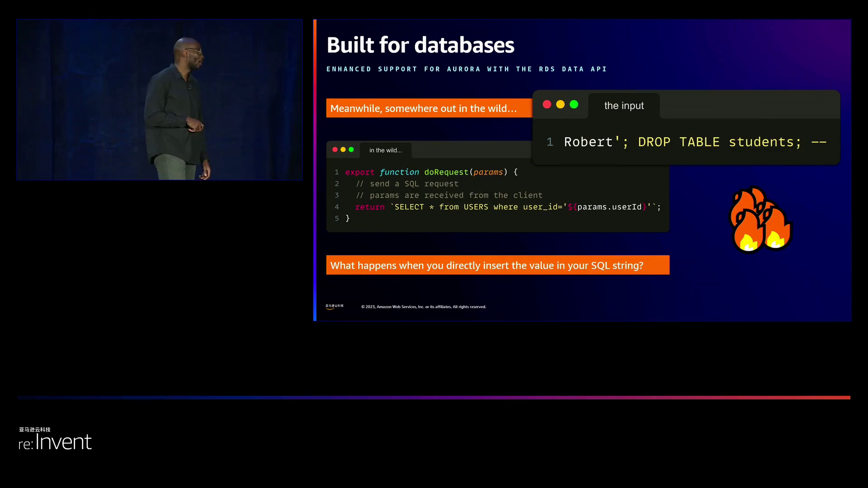Click the gradient progress bar line
This screenshot has height=488, width=868.
point(434,398)
